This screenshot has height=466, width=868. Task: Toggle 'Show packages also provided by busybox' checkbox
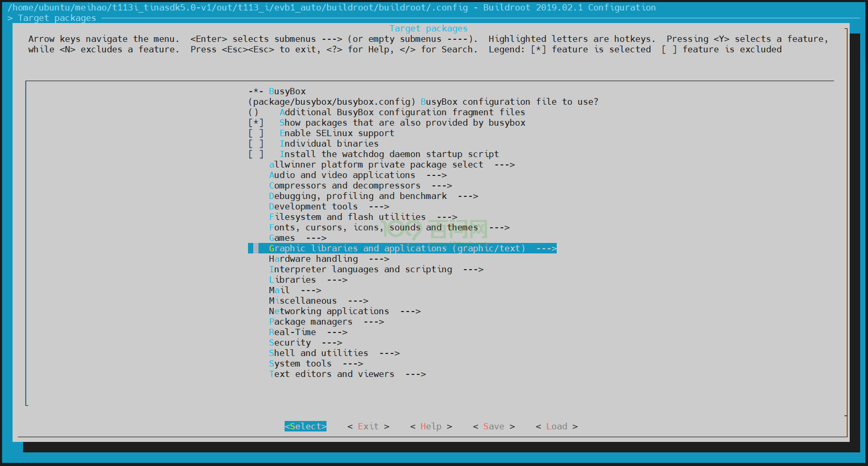click(256, 123)
